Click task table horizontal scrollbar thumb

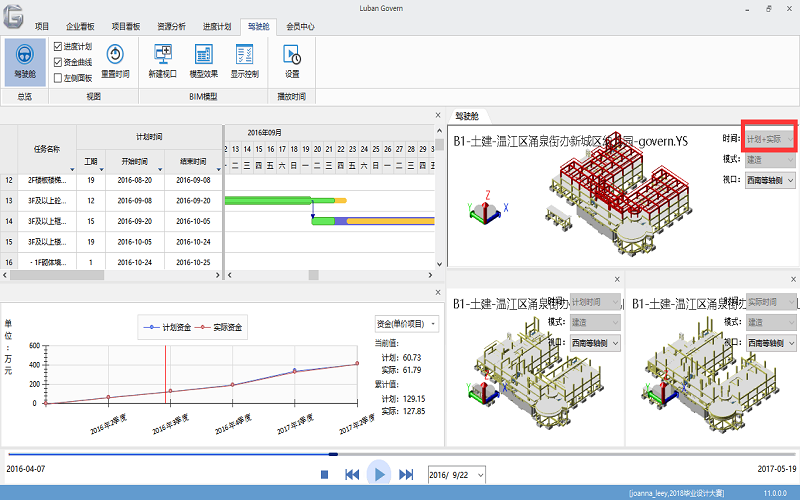pos(57,275)
